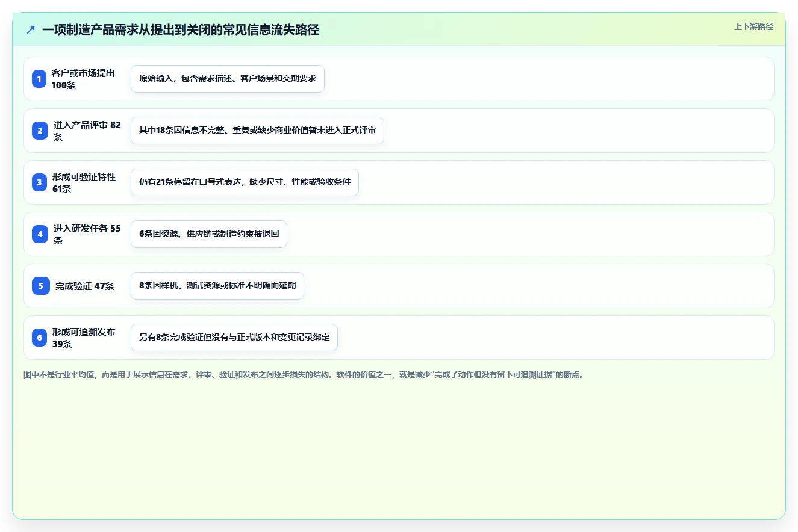Click the note '8条因样机、测试资源或标准不明确而延期'

(x=217, y=286)
